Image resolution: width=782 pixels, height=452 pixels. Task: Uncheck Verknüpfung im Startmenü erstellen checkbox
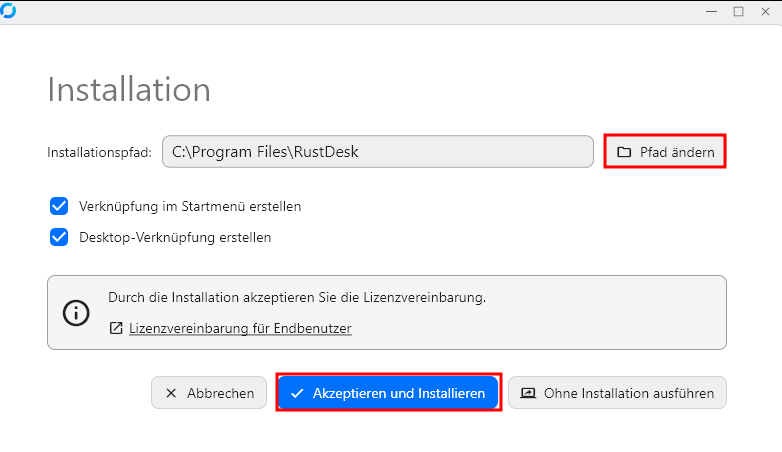tap(58, 206)
